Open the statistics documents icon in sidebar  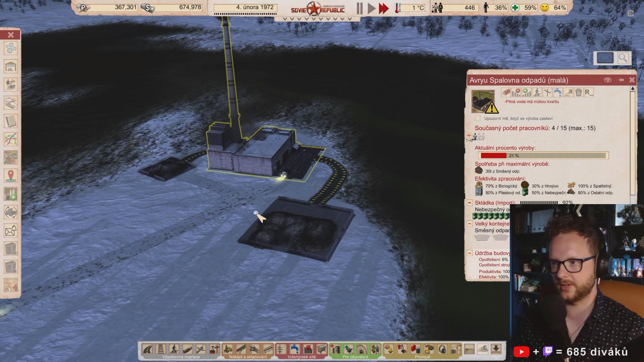[10, 121]
